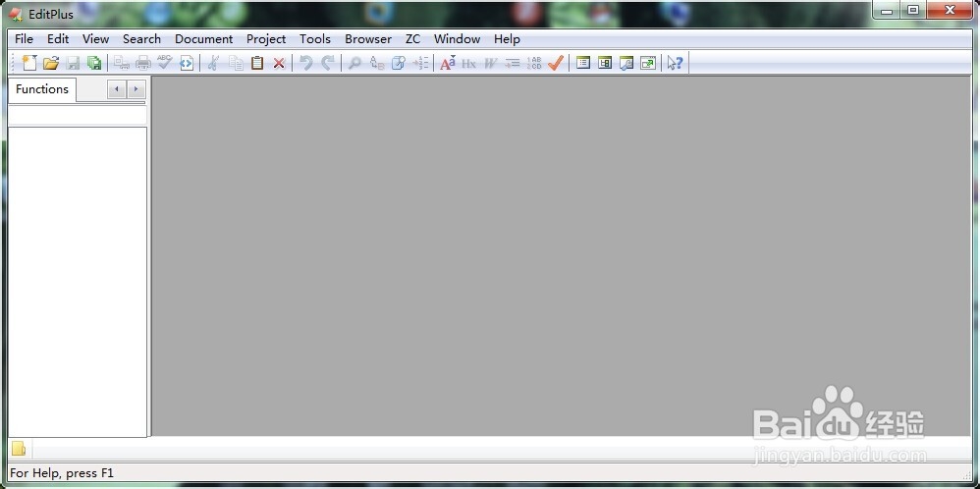This screenshot has width=980, height=489.
Task: Open the Window menu
Action: pos(457,38)
